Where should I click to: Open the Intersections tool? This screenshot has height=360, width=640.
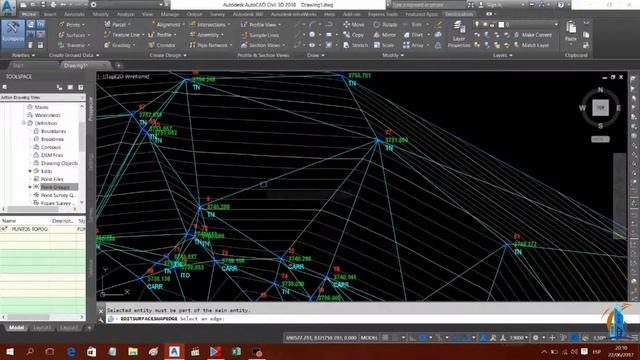pyautogui.click(x=210, y=24)
